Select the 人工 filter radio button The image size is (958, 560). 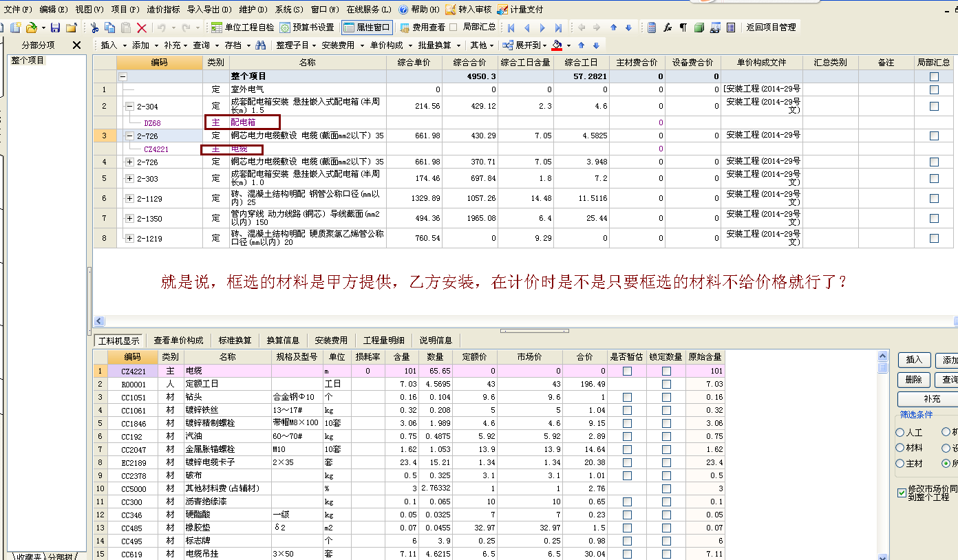[900, 433]
